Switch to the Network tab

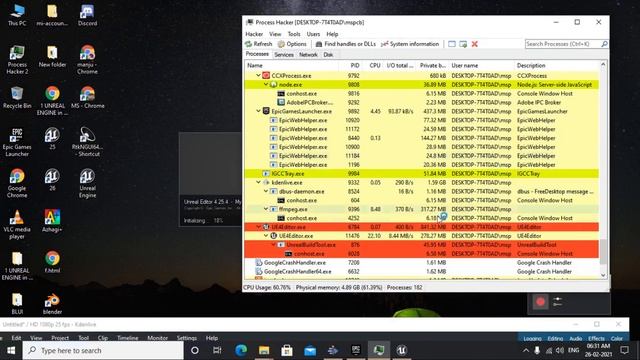tap(308, 54)
